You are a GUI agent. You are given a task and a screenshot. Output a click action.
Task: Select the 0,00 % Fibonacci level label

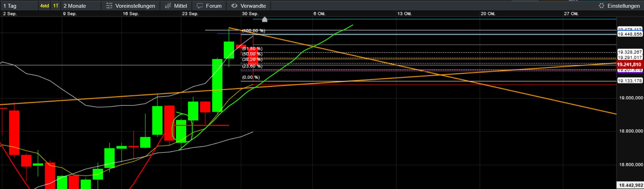point(251,77)
